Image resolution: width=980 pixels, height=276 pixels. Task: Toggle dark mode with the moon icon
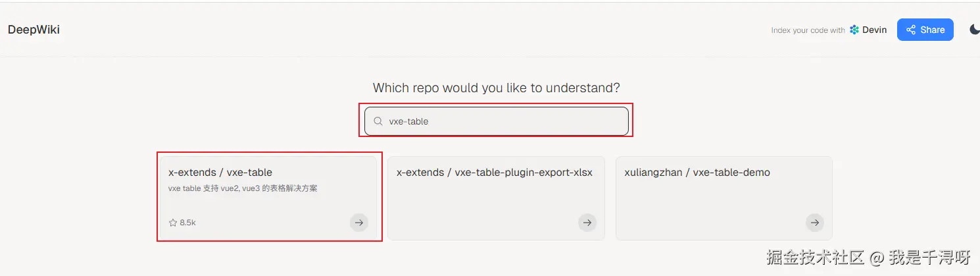pos(975,30)
